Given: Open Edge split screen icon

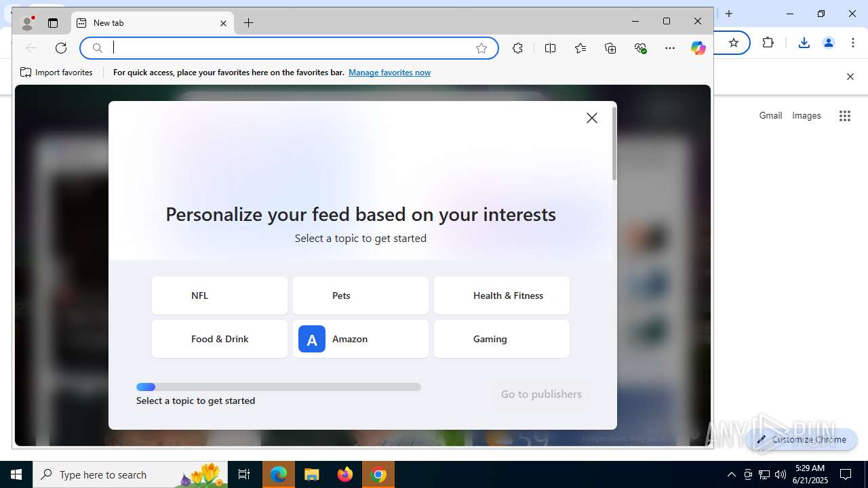Looking at the screenshot, I should [x=551, y=47].
